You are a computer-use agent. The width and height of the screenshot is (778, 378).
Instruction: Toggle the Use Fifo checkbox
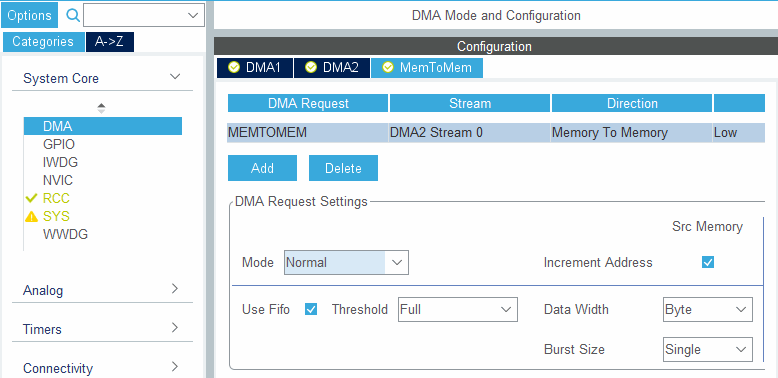311,310
